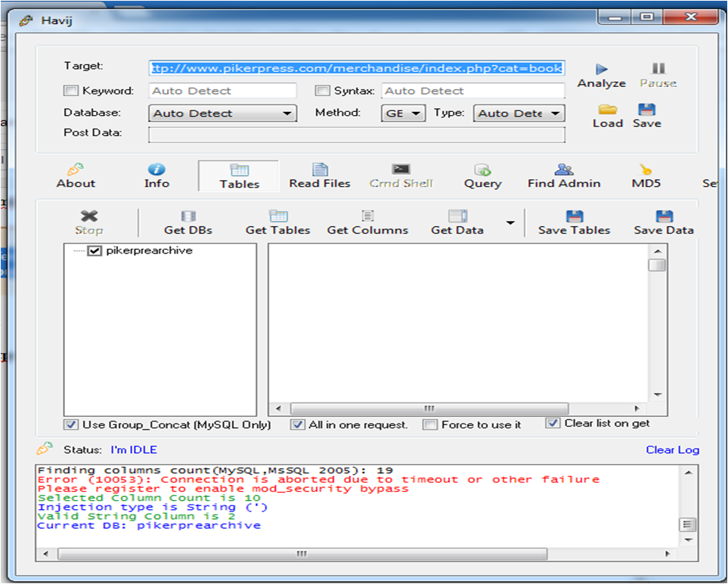Click 'Please register to enable mod_security bypass' line
728x584 pixels.
(x=223, y=489)
